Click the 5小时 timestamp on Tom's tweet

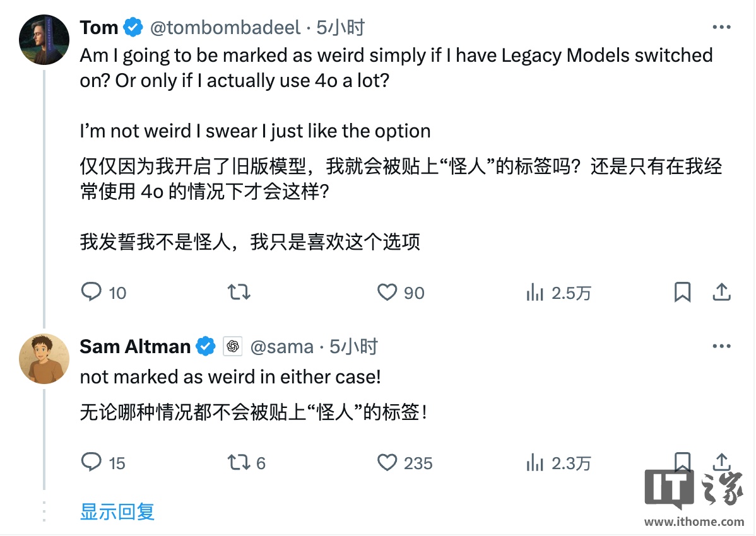[341, 27]
